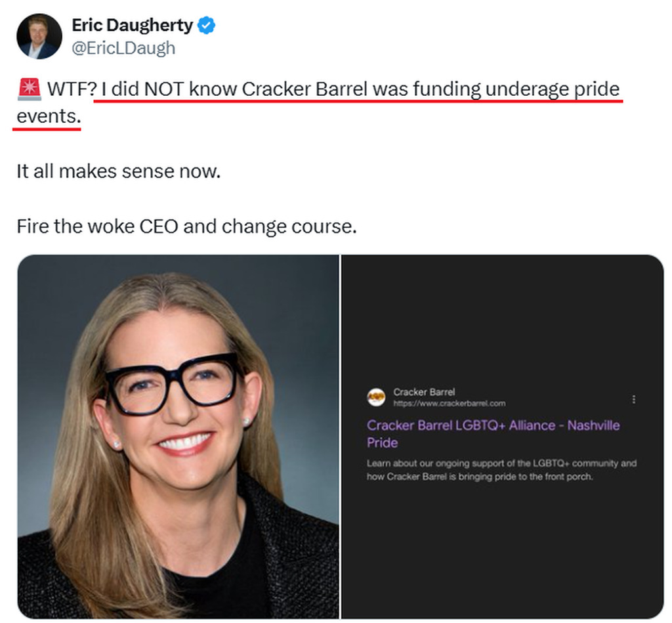This screenshot has height=623, width=672.
Task: Click the 'It all makes sense now.' line
Action: [119, 172]
